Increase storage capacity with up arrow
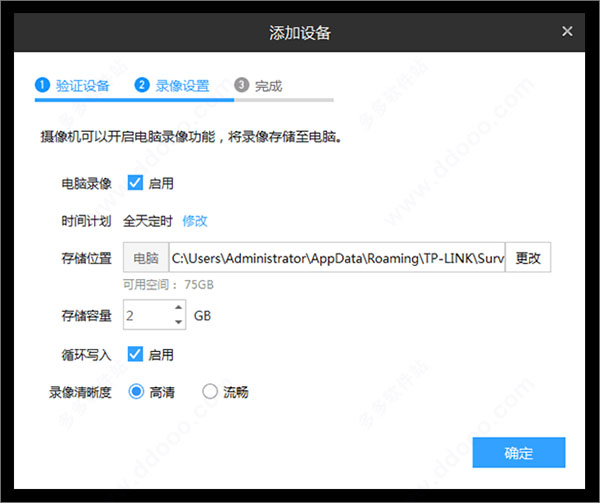This screenshot has width=600, height=503. 178,308
